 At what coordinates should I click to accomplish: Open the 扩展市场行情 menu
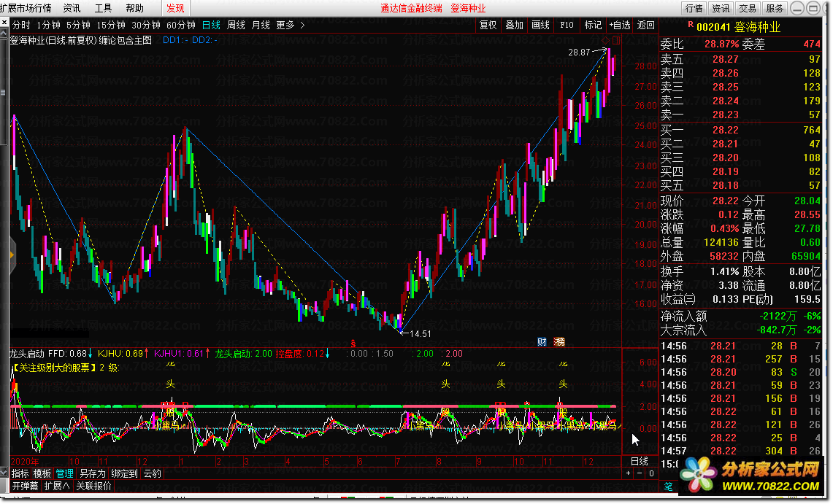26,8
